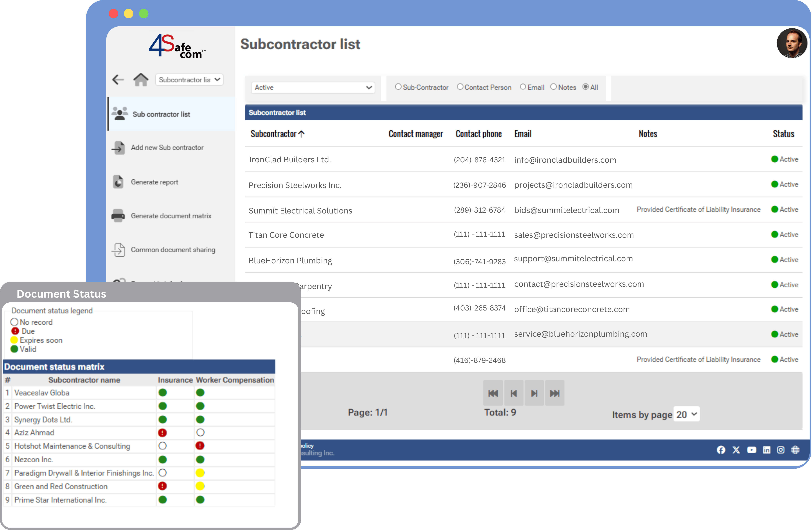Select the Contact Person radio button
812x530 pixels.
(x=460, y=87)
